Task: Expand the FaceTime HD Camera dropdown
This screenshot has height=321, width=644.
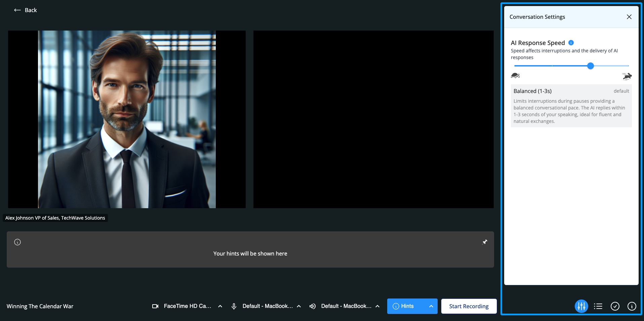Action: click(220, 306)
